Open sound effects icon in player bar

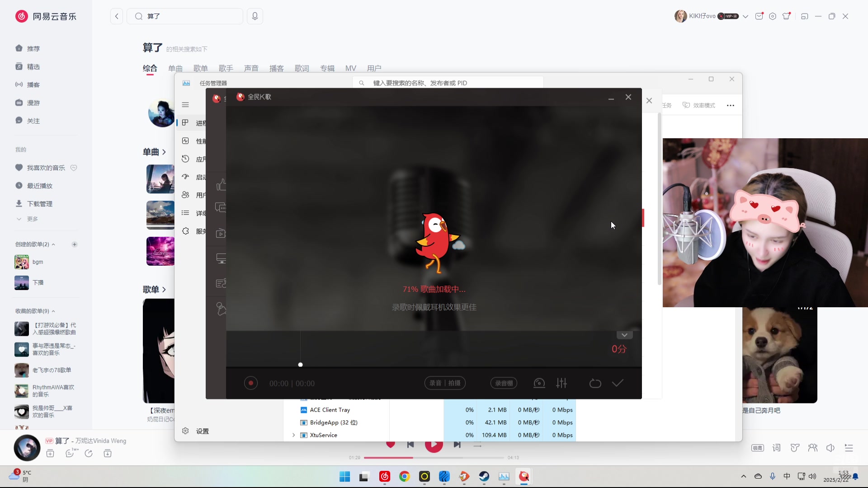(x=795, y=448)
